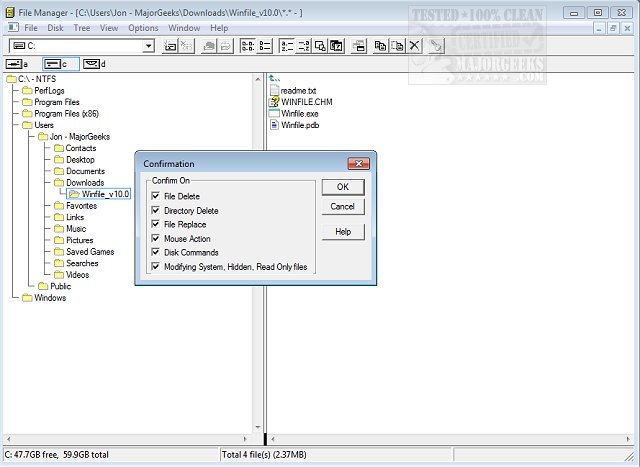Click the Sort by Name toolbar icon

point(287,46)
